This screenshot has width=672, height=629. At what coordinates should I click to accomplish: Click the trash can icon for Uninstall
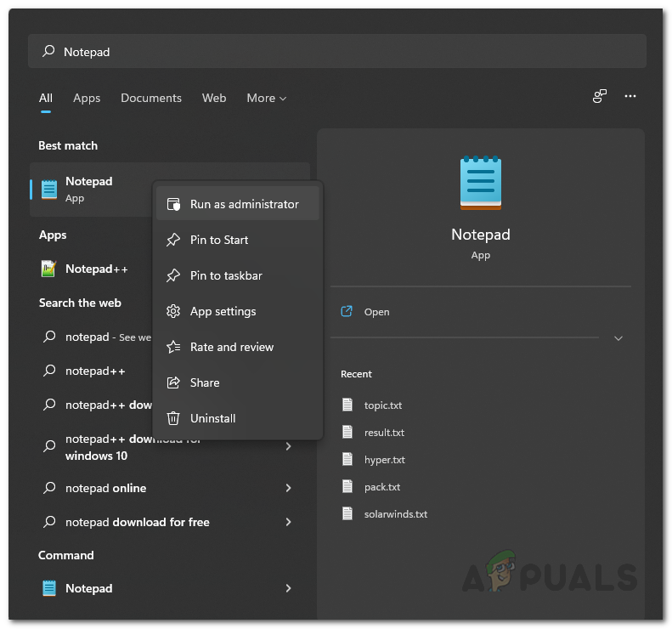point(173,418)
